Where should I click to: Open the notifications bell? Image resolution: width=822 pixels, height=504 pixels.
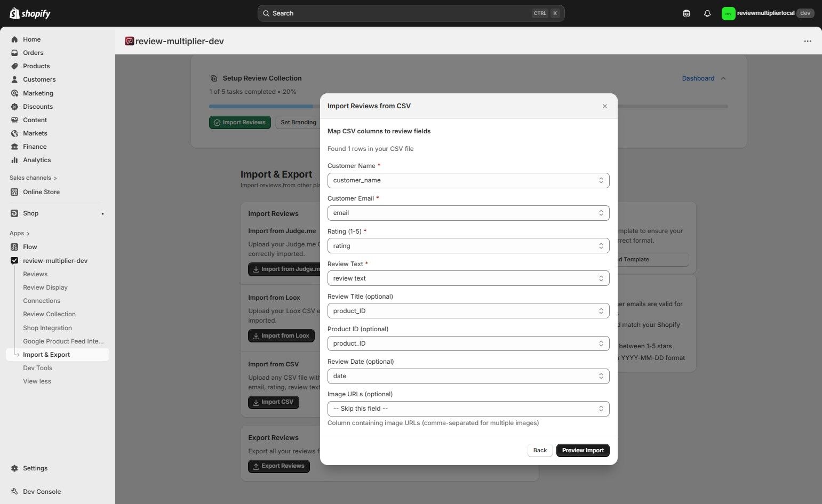tap(707, 13)
